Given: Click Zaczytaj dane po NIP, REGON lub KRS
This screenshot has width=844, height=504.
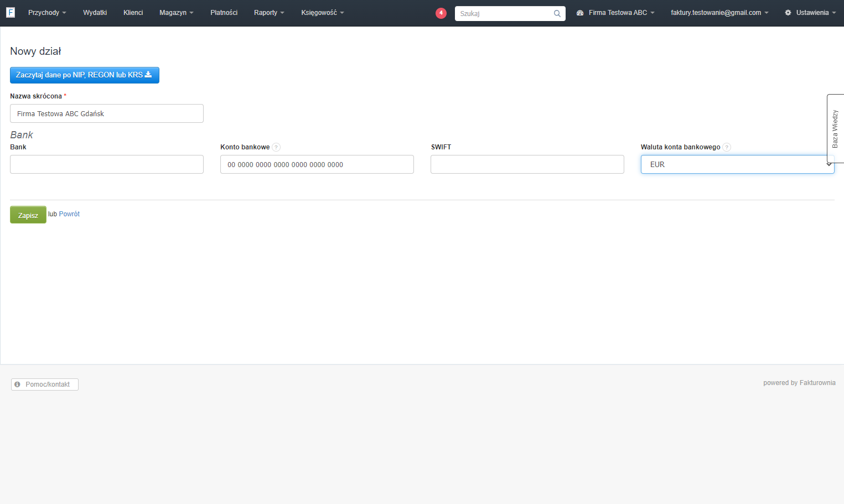Looking at the screenshot, I should coord(85,75).
